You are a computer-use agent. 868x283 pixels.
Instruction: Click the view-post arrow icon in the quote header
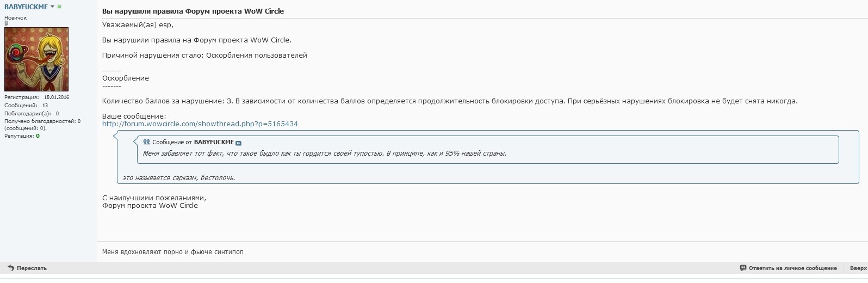coord(239,143)
